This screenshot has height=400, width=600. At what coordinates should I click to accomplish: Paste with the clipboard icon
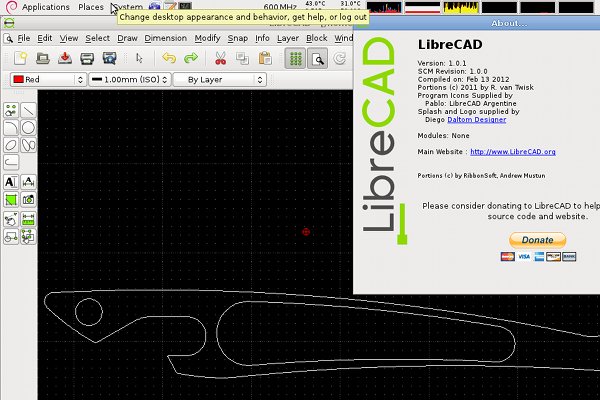[x=265, y=59]
